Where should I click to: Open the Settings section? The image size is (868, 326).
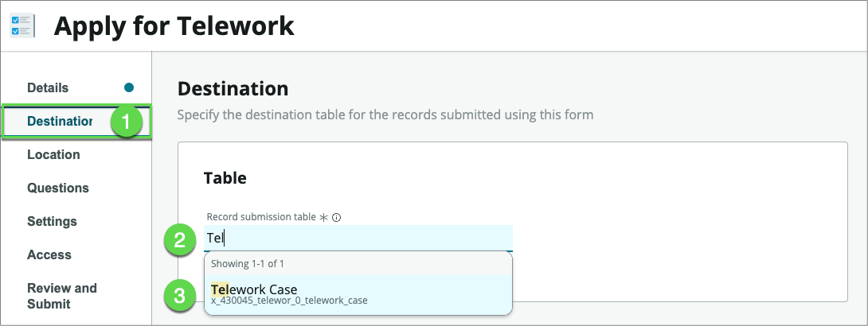[x=52, y=221]
